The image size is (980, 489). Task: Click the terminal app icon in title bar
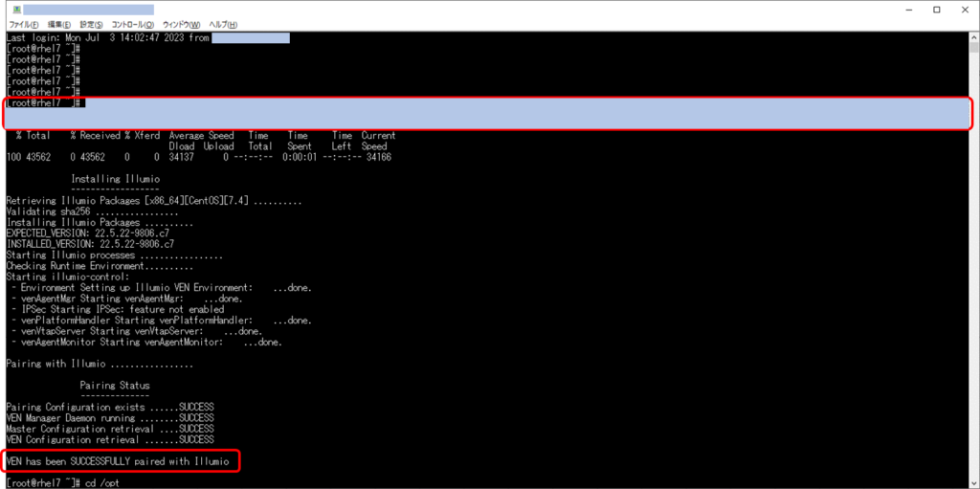(17, 10)
